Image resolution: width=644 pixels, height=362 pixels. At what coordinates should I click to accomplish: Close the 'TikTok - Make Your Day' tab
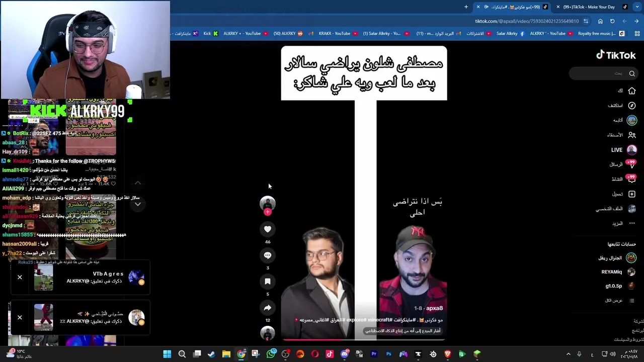click(x=558, y=7)
